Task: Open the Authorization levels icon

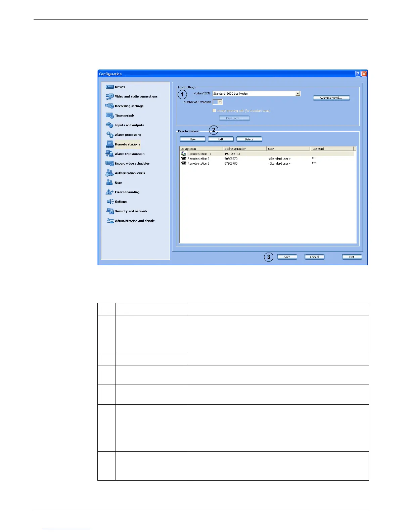Action: tap(110, 173)
